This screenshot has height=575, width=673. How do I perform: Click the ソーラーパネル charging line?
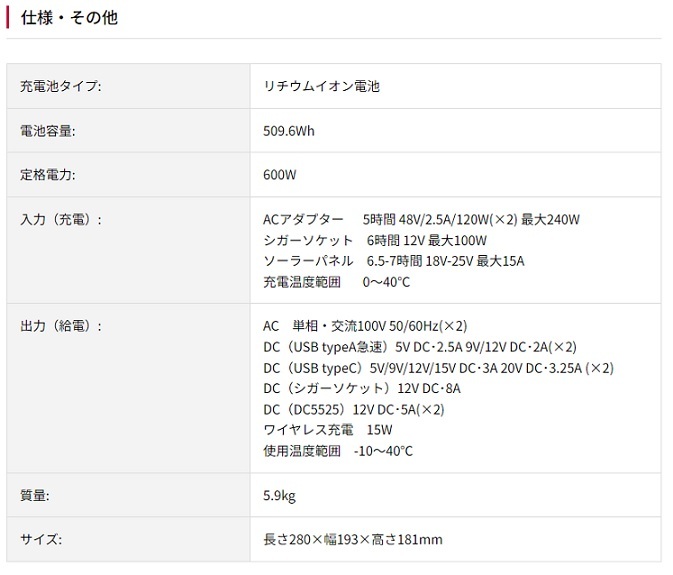[x=394, y=261]
